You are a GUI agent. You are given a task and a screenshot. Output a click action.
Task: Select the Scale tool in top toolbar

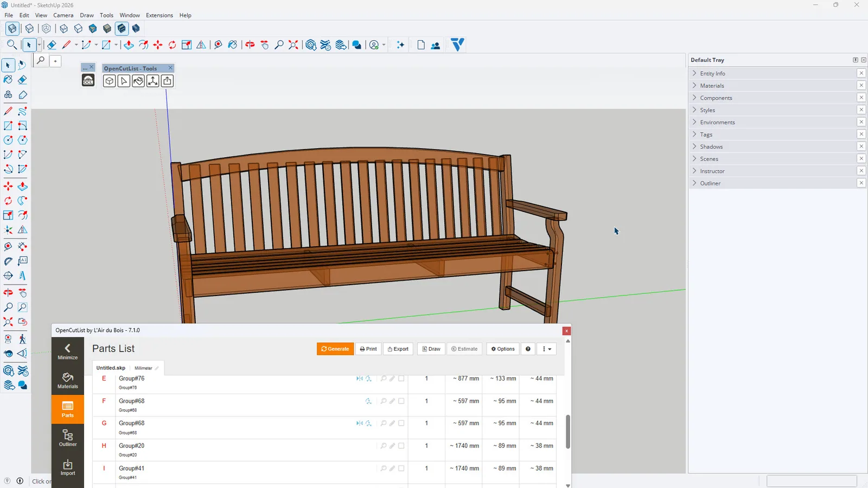click(187, 45)
